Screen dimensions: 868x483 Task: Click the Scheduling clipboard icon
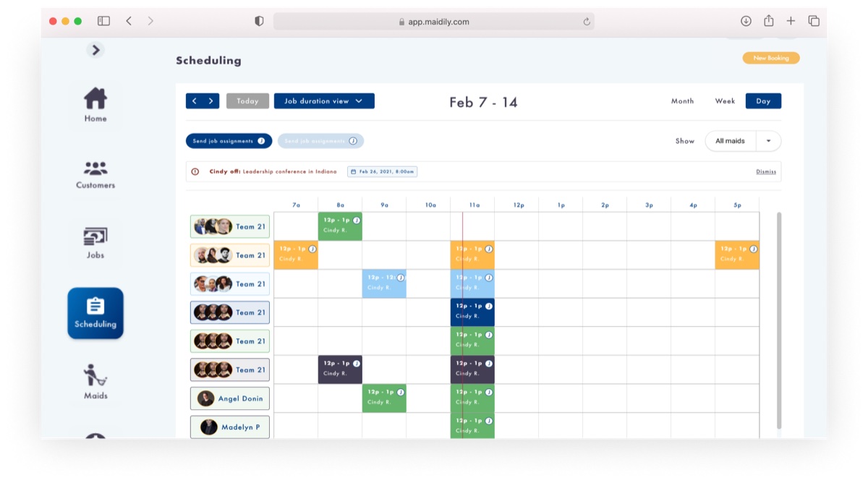click(95, 306)
